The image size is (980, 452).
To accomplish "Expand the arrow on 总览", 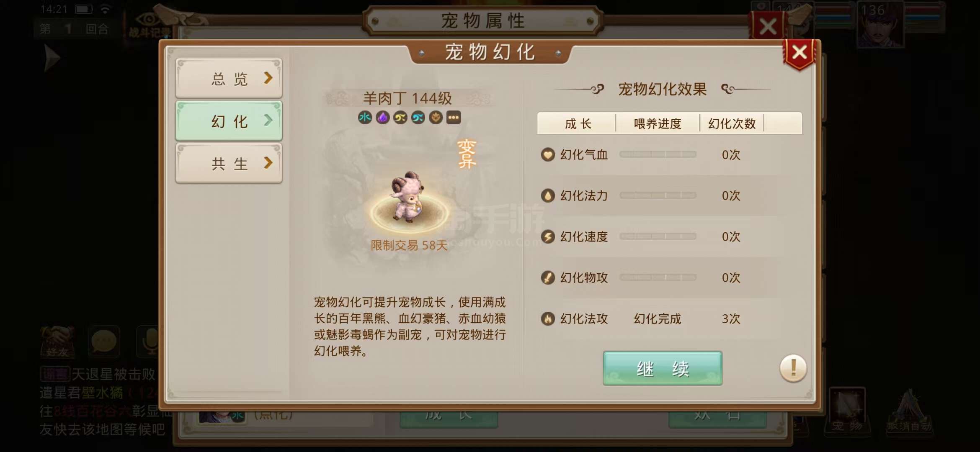I will coord(268,78).
